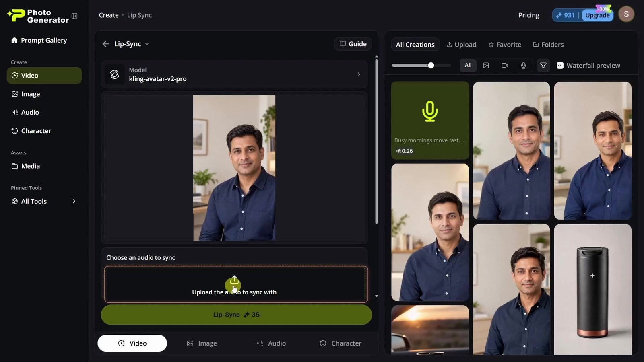Click the back arrow beside Lip-Sync

point(106,44)
